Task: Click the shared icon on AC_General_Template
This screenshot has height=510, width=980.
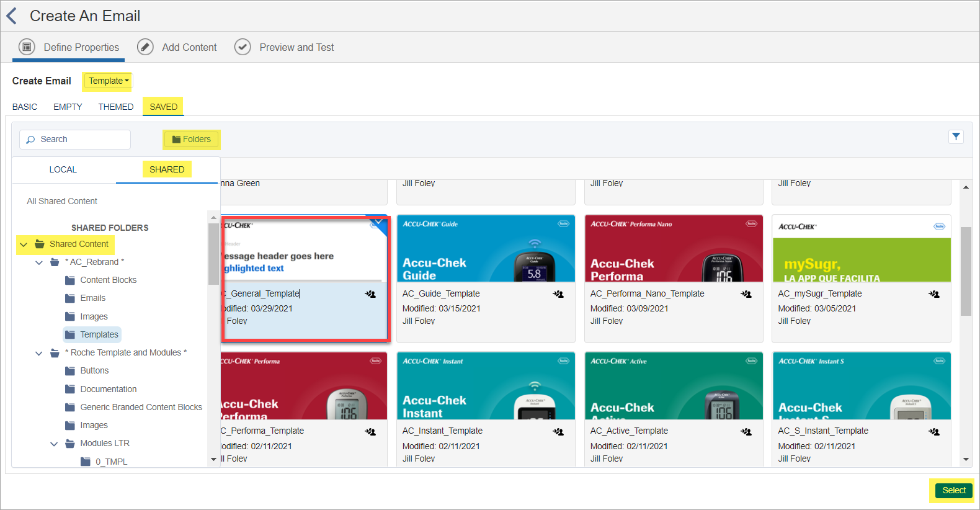Action: coord(370,294)
